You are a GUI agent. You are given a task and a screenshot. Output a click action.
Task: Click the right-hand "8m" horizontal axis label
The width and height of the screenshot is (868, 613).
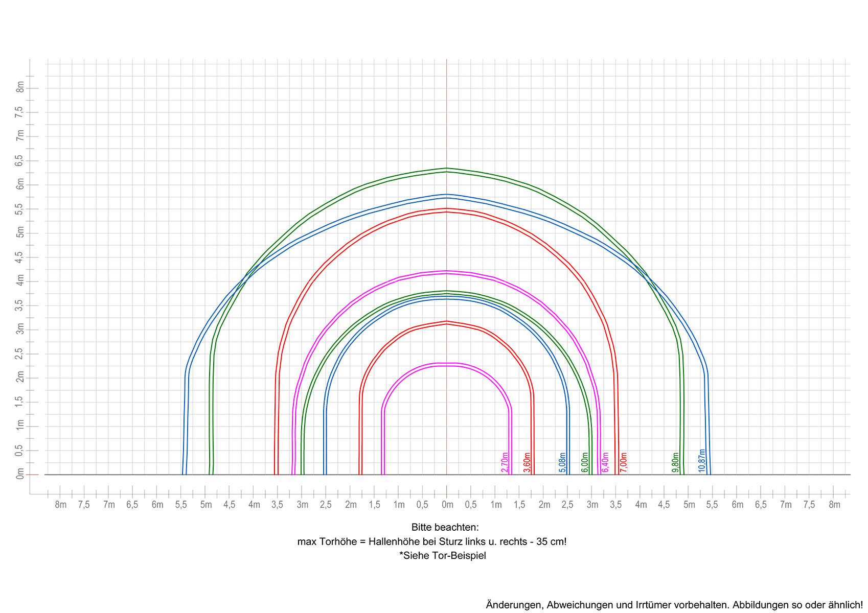point(834,505)
